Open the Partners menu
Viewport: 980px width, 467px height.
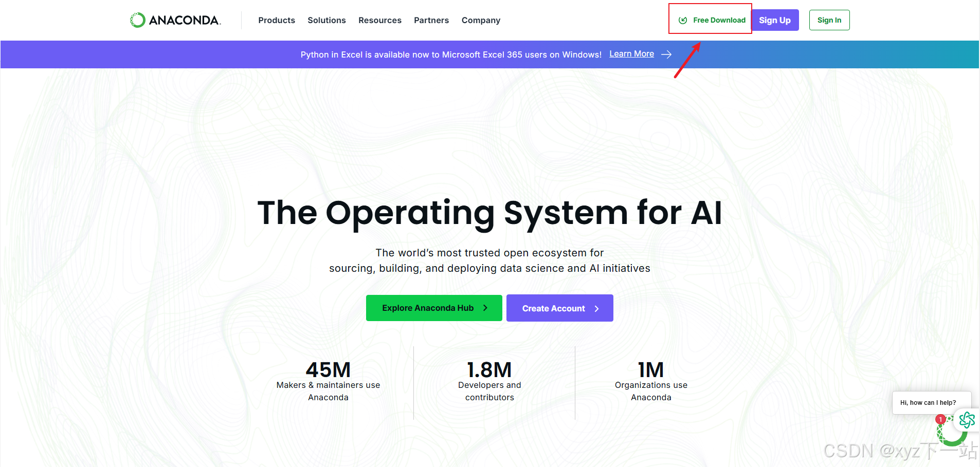point(431,20)
